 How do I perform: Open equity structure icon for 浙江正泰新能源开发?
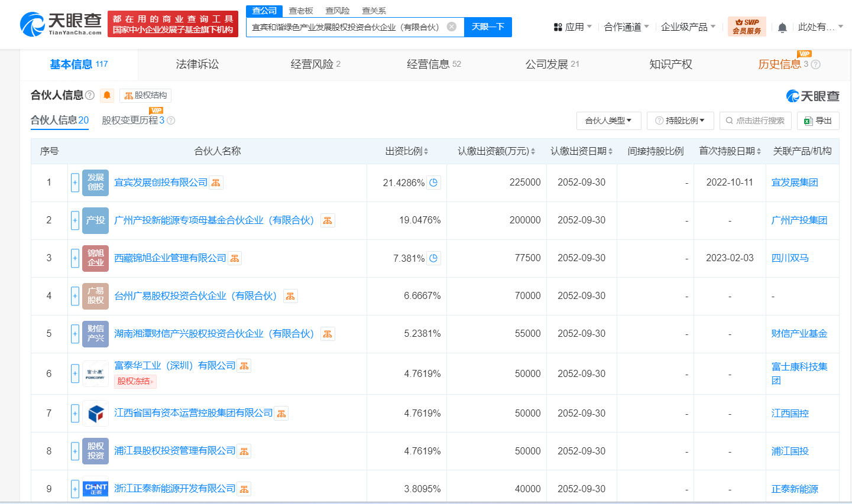pos(244,489)
